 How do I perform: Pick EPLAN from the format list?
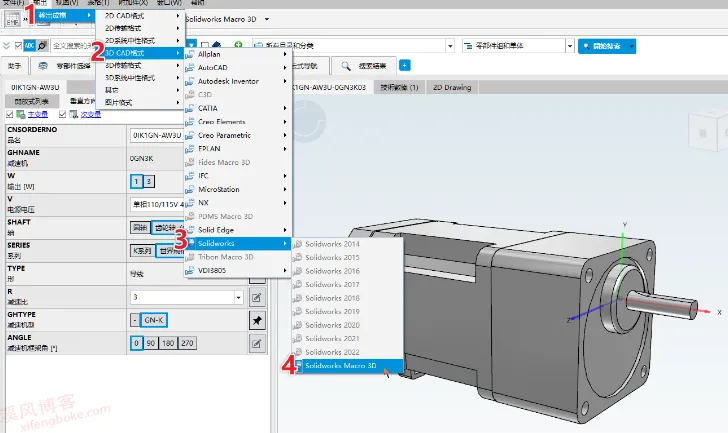point(238,149)
